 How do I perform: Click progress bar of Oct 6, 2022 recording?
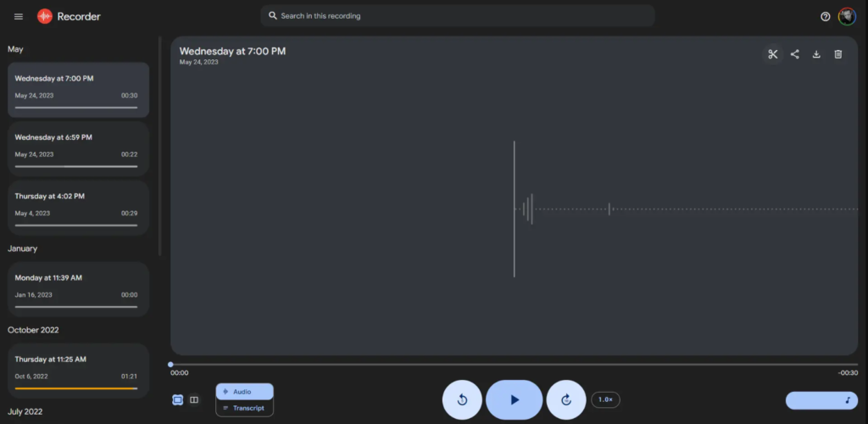(75, 388)
